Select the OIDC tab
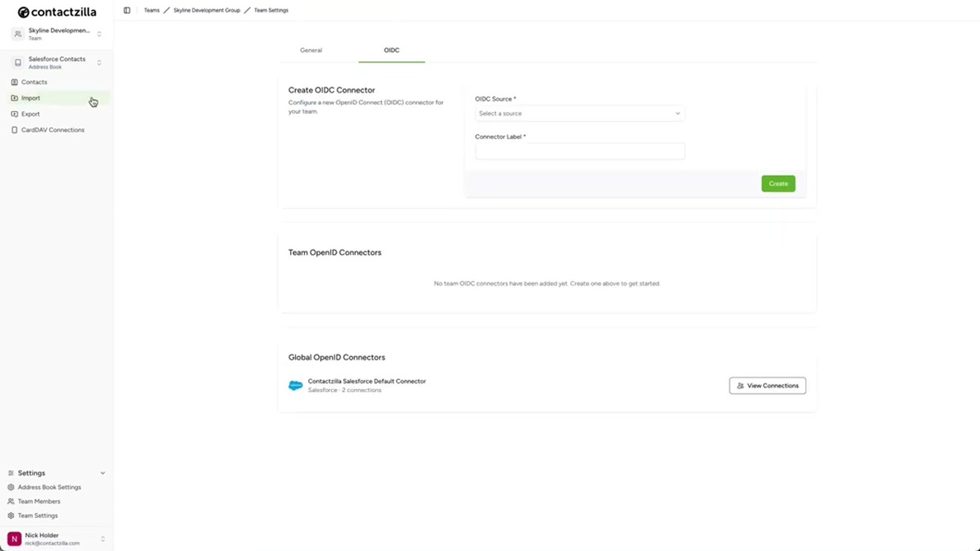Image resolution: width=980 pixels, height=551 pixels. point(391,50)
